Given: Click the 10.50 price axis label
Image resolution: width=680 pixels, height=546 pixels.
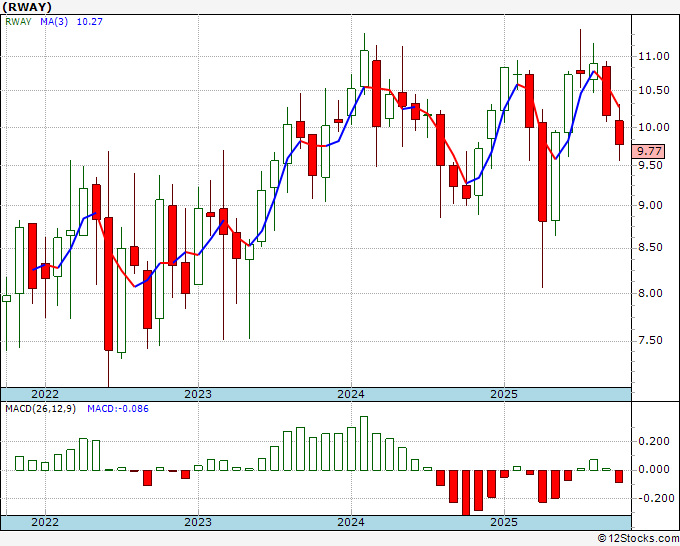Looking at the screenshot, I should pyautogui.click(x=653, y=91).
